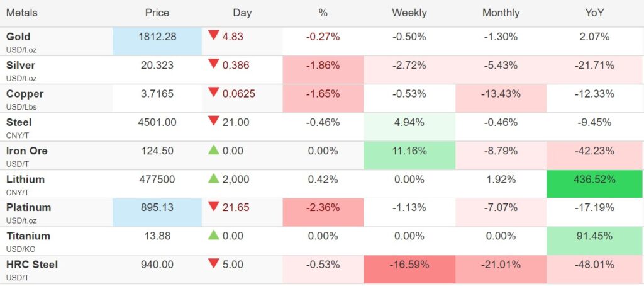This screenshot has width=644, height=286.
Task: Sort by the Weekly column header
Action: point(409,13)
